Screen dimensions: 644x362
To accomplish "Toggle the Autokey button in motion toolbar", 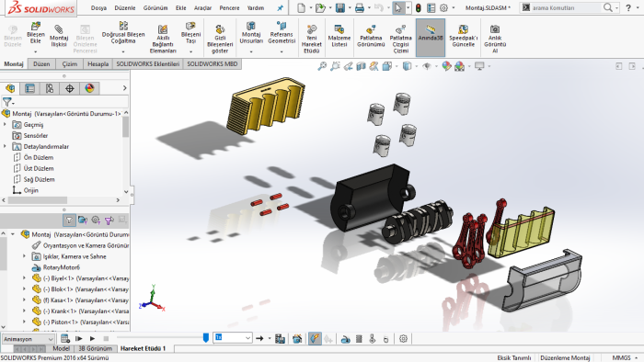I will click(x=315, y=339).
